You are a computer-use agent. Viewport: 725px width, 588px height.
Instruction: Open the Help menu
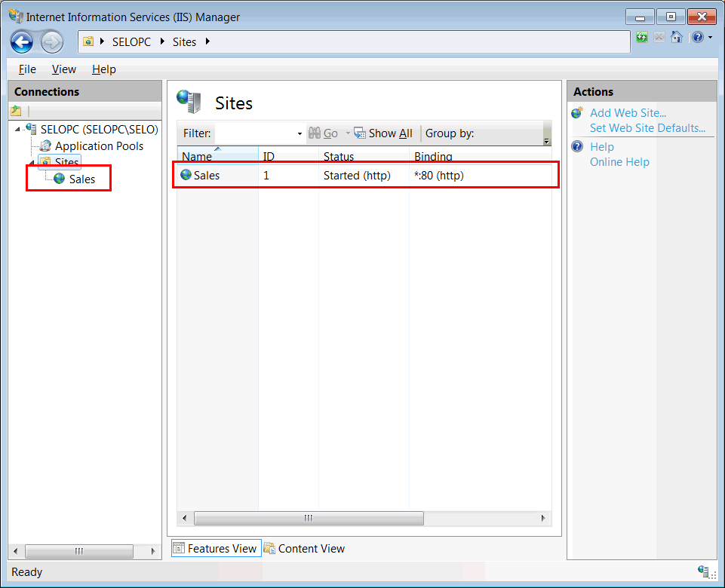(103, 69)
